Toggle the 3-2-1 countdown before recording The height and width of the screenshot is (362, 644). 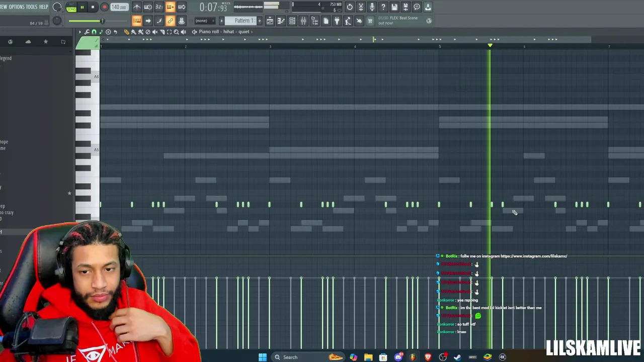click(159, 7)
